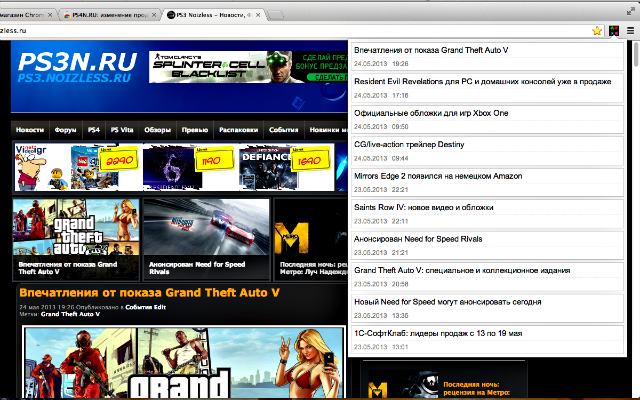Open the Chrome hamburger menu
Screen dimensions: 640x400
click(x=630, y=31)
